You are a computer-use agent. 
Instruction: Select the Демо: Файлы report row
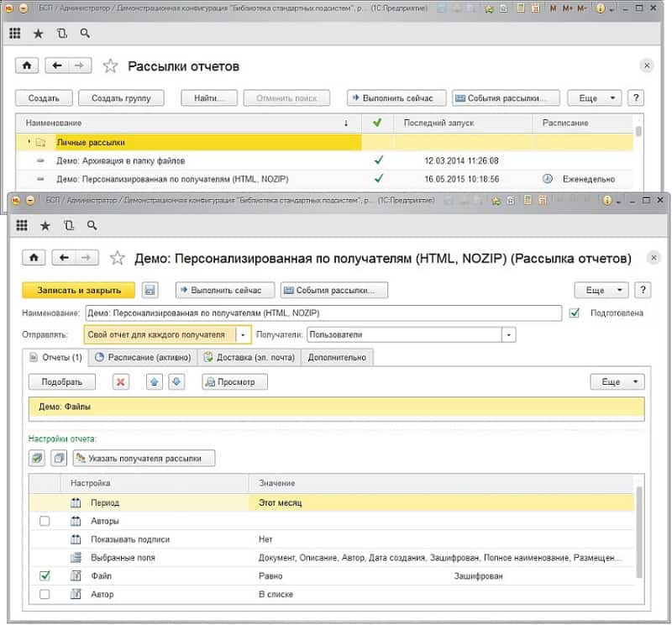click(x=337, y=407)
